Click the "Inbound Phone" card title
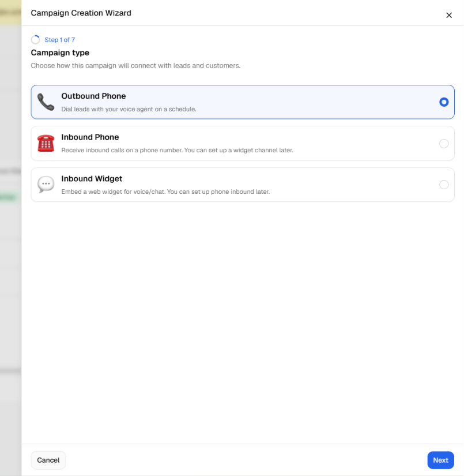This screenshot has width=464, height=476. point(90,137)
